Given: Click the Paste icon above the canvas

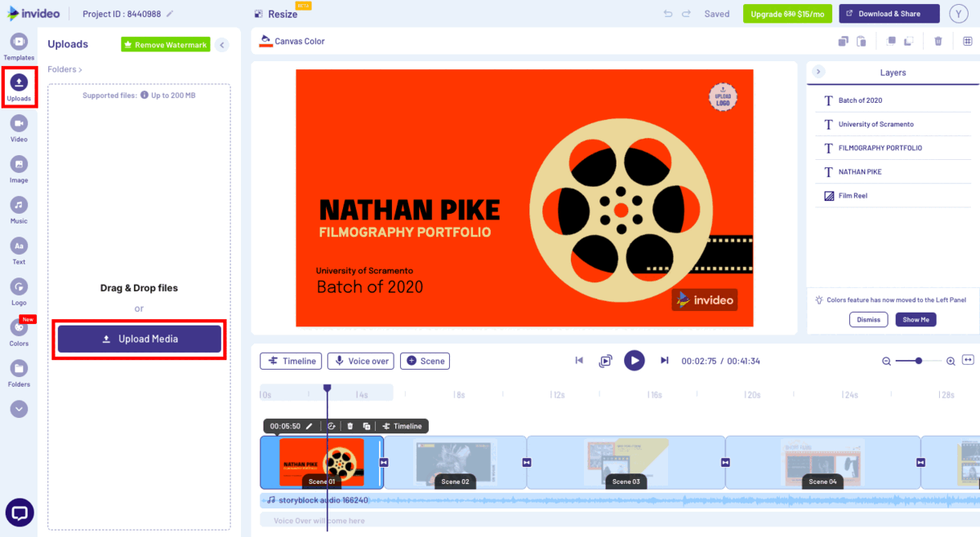Looking at the screenshot, I should 862,40.
